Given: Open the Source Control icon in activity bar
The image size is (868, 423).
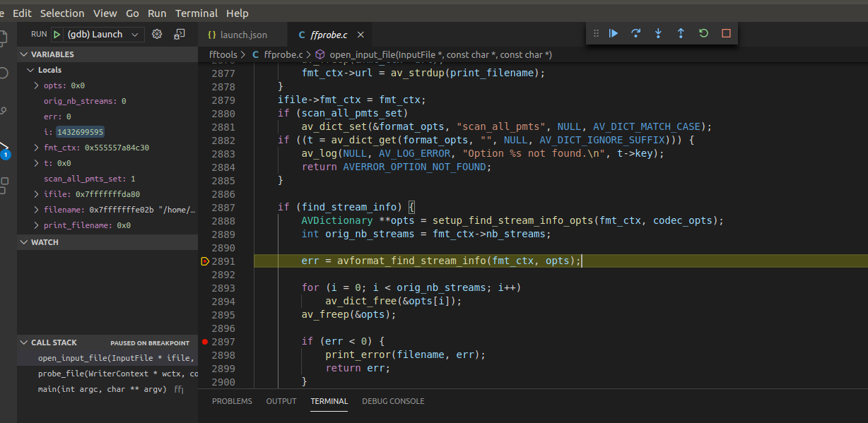Looking at the screenshot, I should point(4,110).
